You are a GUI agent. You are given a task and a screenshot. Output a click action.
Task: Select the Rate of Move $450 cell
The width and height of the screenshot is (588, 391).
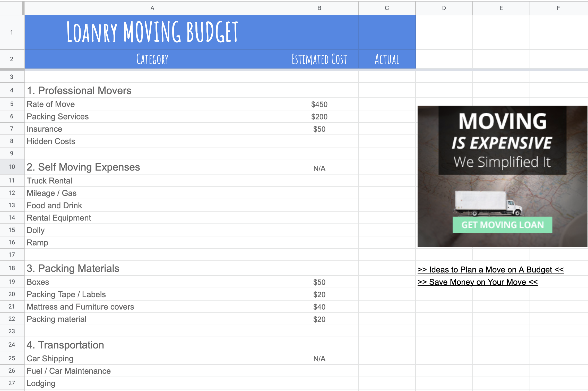(319, 104)
